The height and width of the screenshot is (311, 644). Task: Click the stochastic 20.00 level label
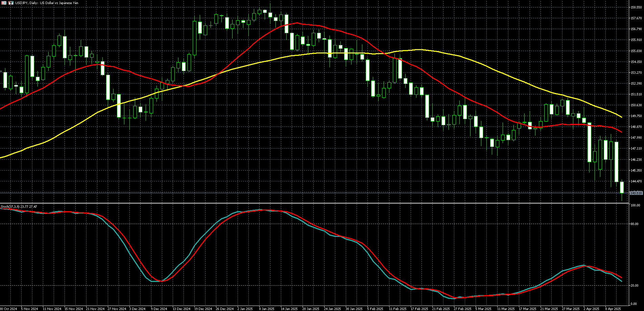635,285
